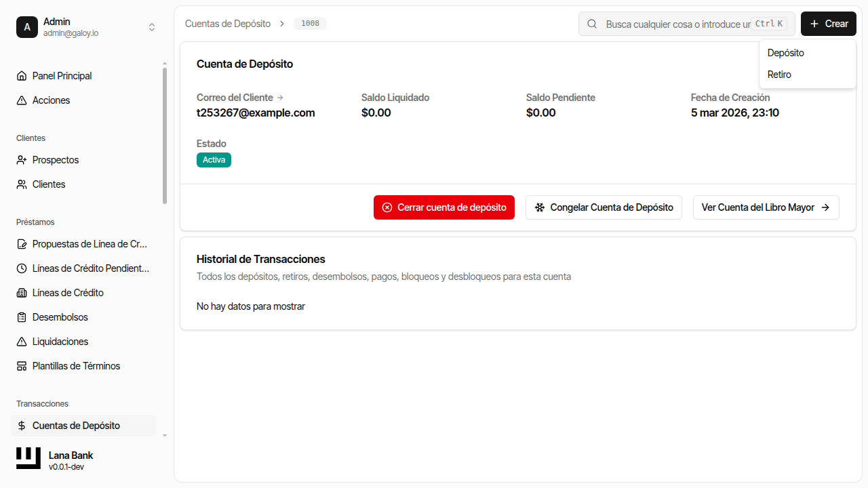Click the Plantillas de Términos layout icon
Image resolution: width=868 pixels, height=488 pixels.
click(x=22, y=366)
